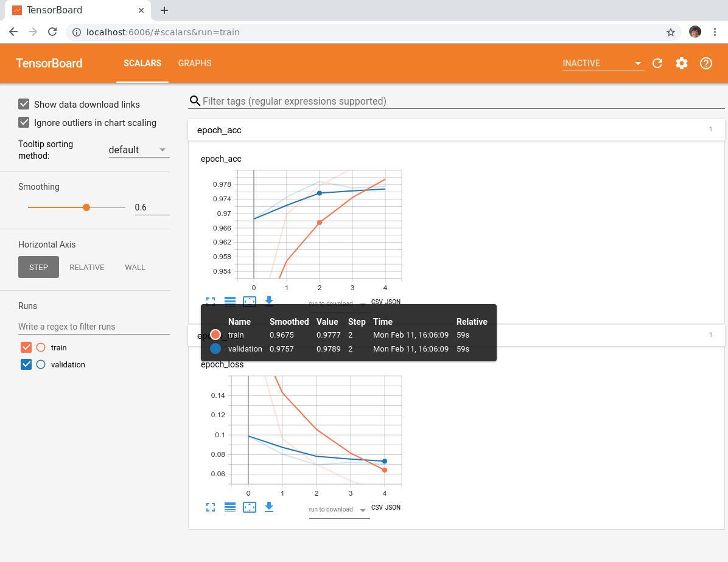Image resolution: width=728 pixels, height=562 pixels.
Task: Switch to the GRAPHS tab
Action: click(195, 63)
